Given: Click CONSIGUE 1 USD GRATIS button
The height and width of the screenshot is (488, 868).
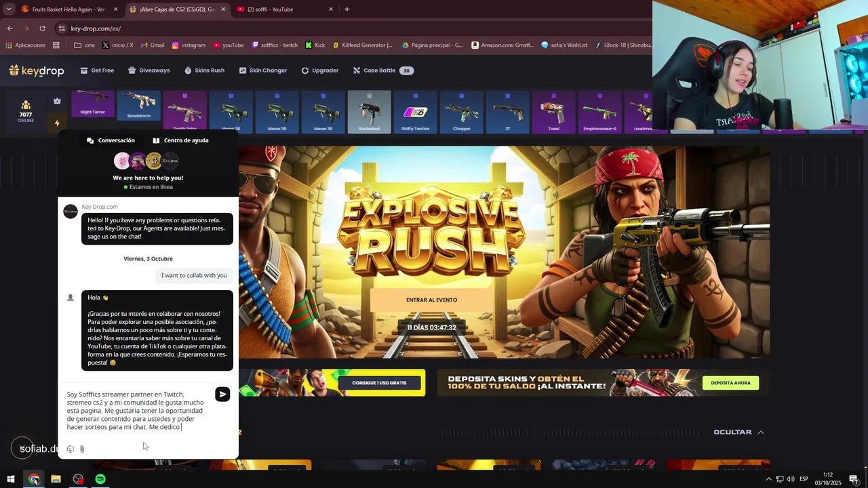Looking at the screenshot, I should pyautogui.click(x=379, y=383).
